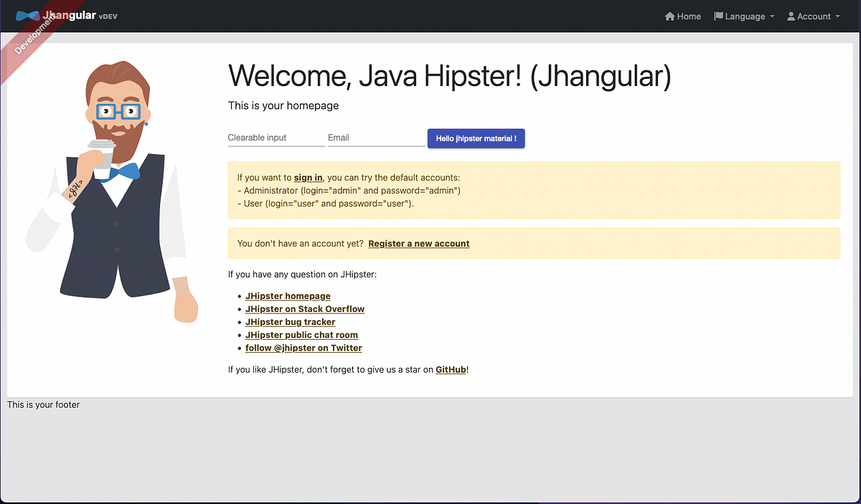This screenshot has height=504, width=861.
Task: Click the Jhangular brand title
Action: point(69,15)
